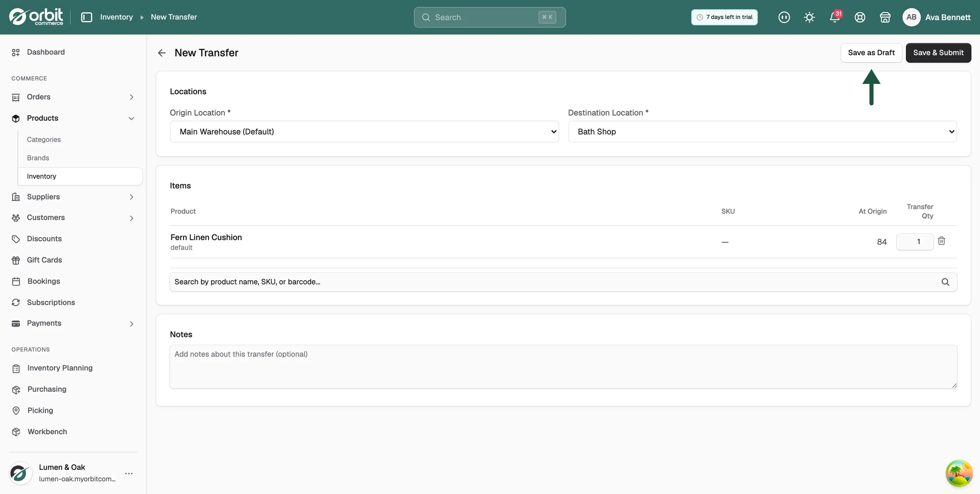
Task: Click Inventory breadcrumb link
Action: (116, 17)
